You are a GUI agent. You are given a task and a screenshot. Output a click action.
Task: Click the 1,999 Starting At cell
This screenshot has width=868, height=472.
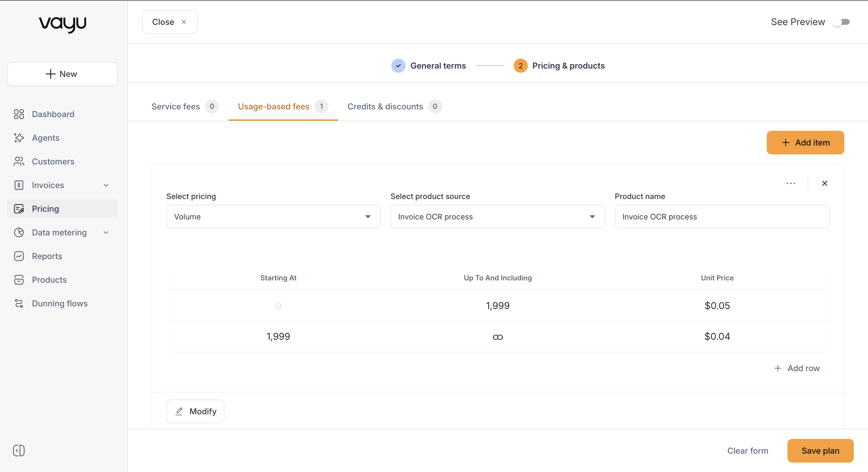278,336
